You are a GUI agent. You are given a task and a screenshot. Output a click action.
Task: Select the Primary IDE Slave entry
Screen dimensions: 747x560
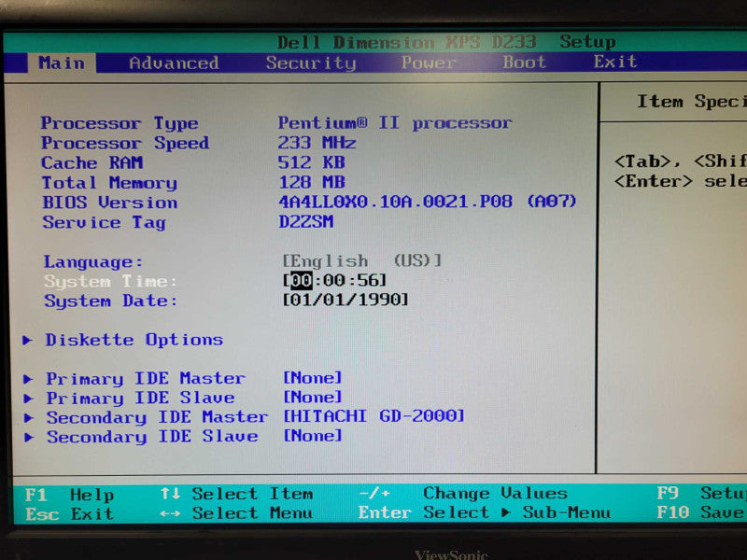(x=141, y=399)
